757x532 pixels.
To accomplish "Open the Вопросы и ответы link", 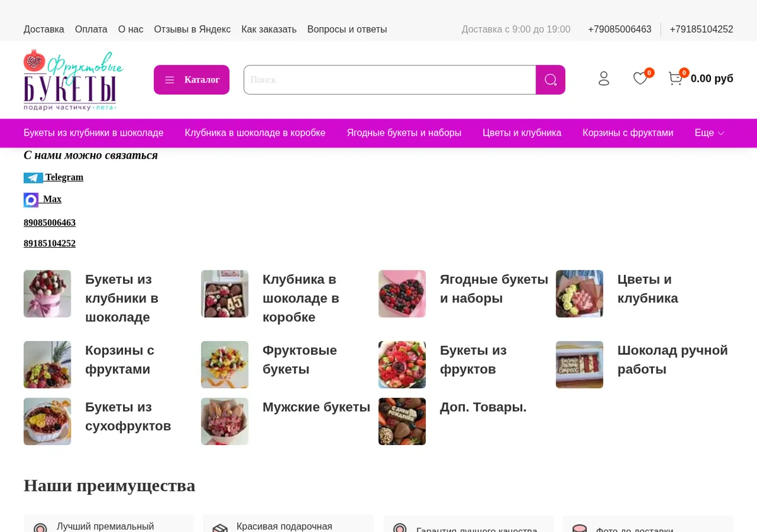I will (x=347, y=29).
